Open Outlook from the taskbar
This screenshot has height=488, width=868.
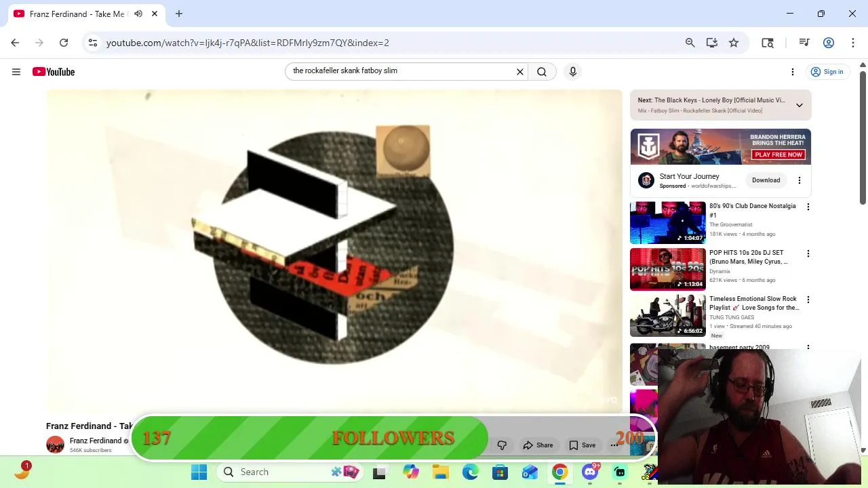point(530,472)
